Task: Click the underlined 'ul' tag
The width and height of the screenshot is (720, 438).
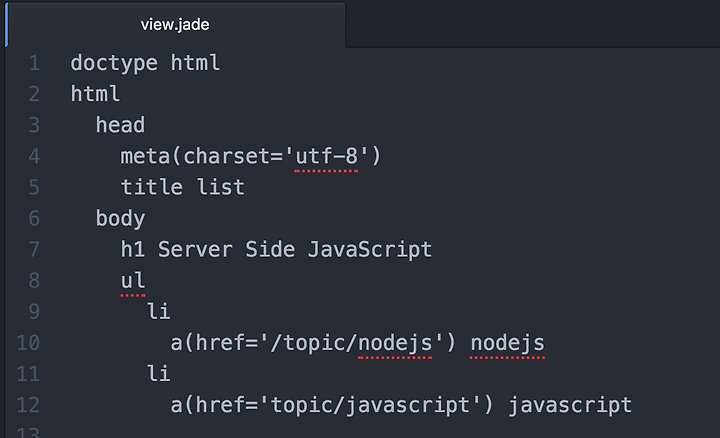Action: (x=133, y=281)
